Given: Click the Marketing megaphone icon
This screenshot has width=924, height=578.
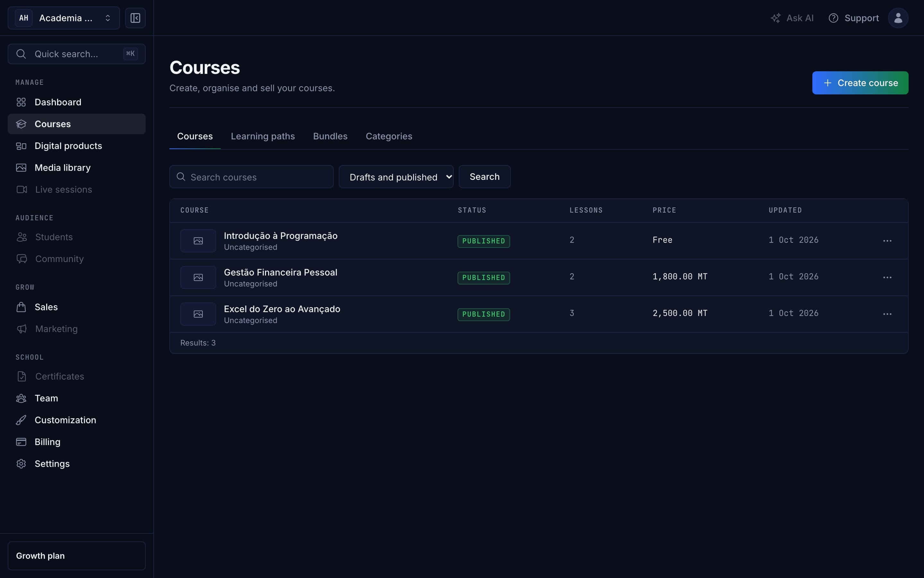Looking at the screenshot, I should point(22,329).
